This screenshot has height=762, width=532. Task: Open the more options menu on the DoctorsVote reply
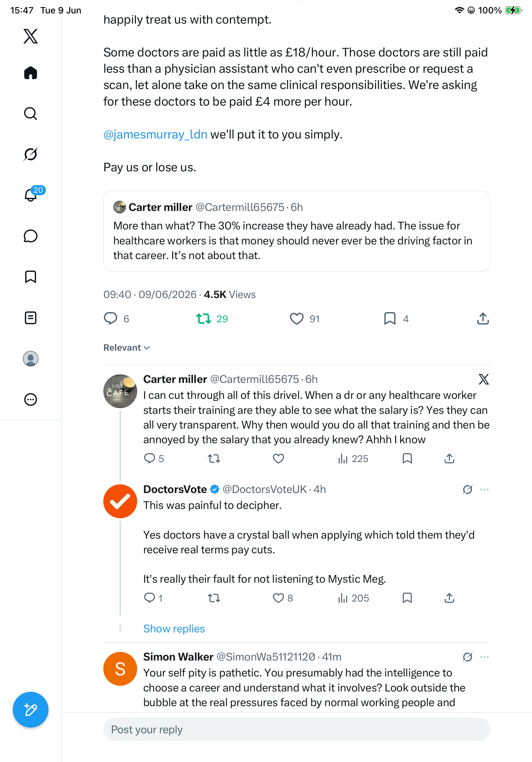484,489
